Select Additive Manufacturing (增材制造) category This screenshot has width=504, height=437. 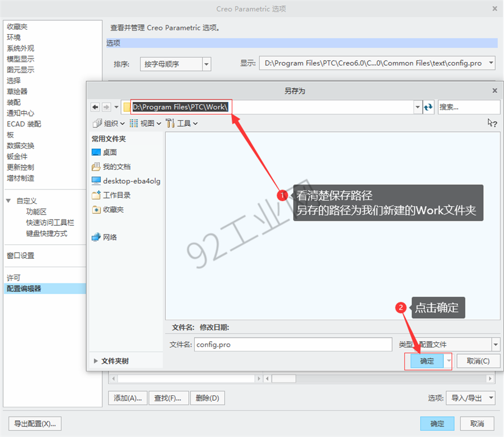(x=21, y=178)
